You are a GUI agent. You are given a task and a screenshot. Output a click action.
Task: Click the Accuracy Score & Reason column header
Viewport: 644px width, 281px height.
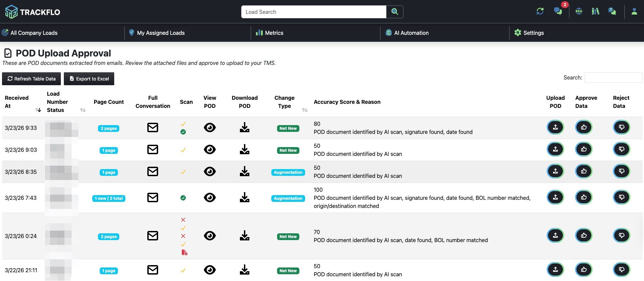[347, 102]
